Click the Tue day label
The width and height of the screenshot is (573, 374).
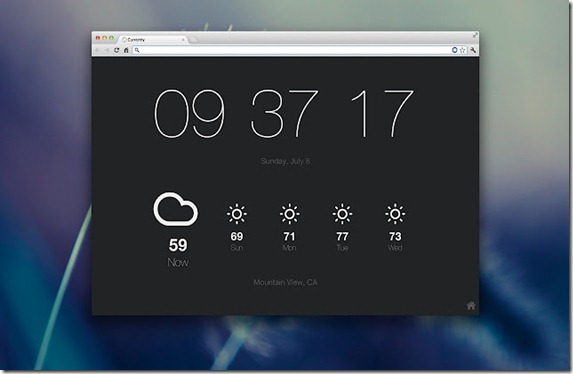point(342,248)
